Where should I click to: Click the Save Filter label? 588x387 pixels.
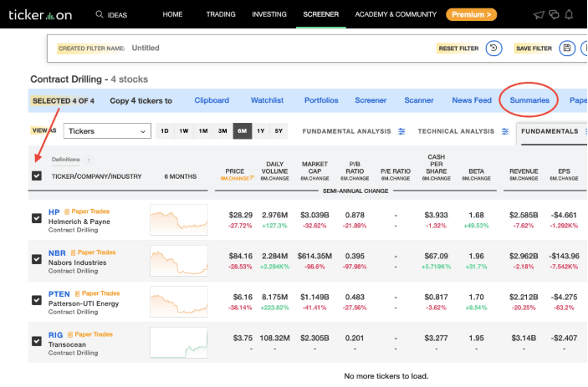click(x=534, y=48)
